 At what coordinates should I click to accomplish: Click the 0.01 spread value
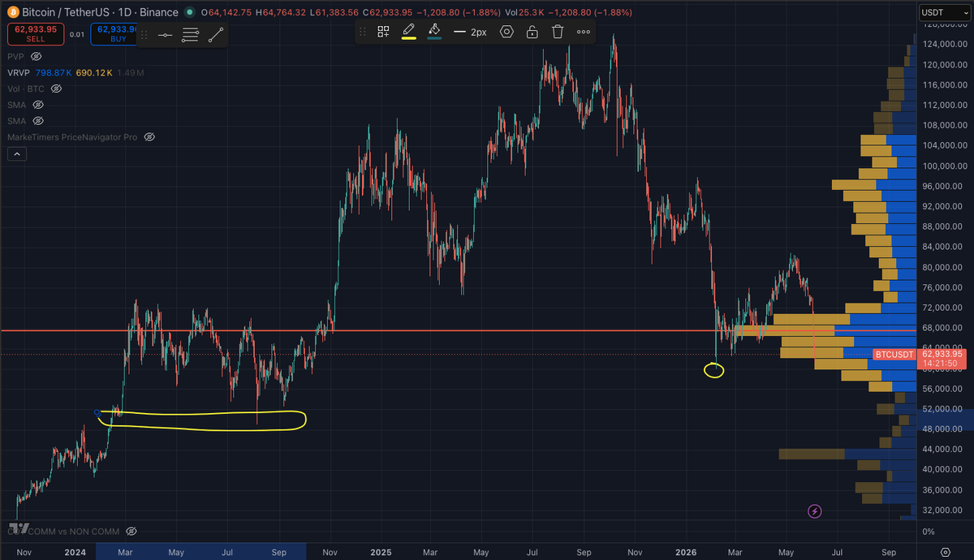tap(75, 33)
